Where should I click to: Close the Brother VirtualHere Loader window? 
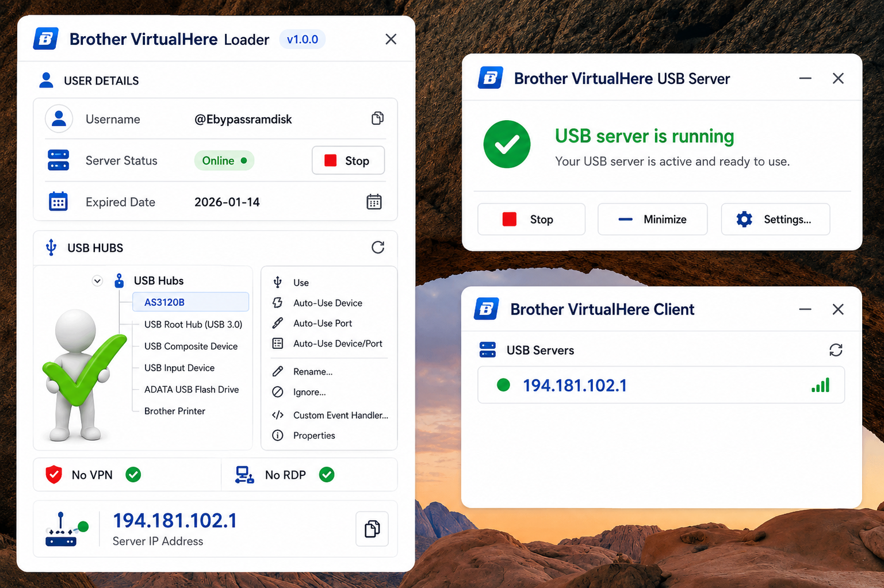tap(391, 39)
